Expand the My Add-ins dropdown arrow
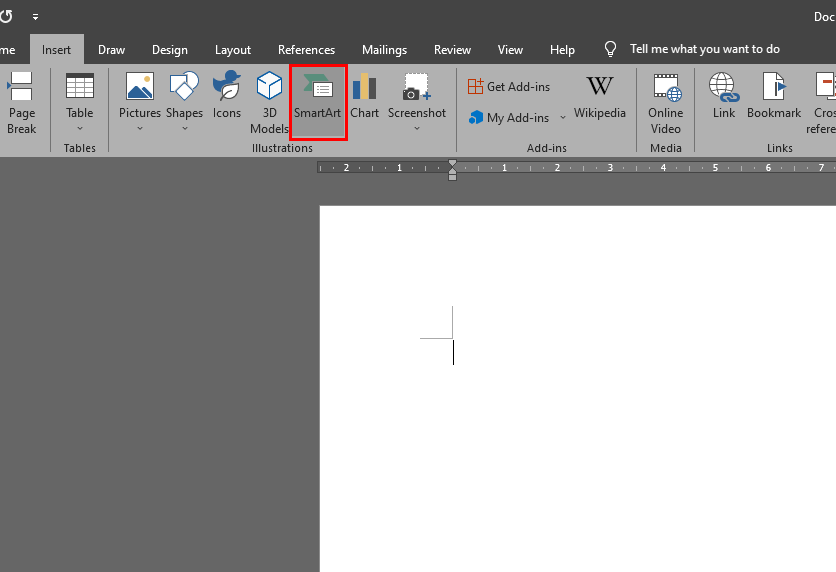 (x=562, y=117)
